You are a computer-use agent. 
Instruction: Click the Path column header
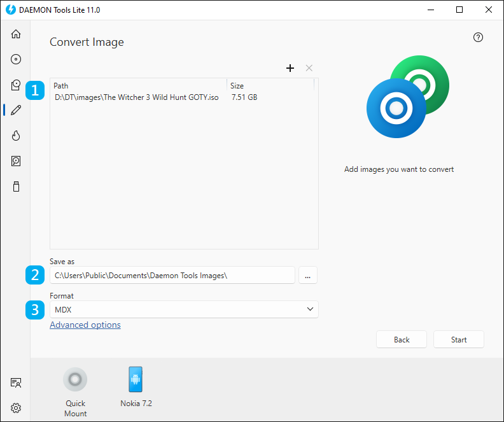139,86
